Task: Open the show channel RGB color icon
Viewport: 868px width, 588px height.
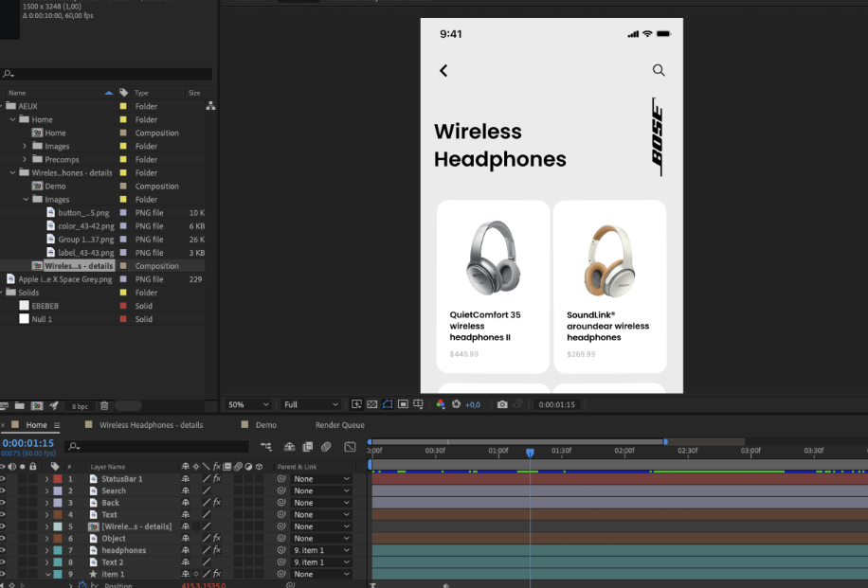Action: (441, 404)
